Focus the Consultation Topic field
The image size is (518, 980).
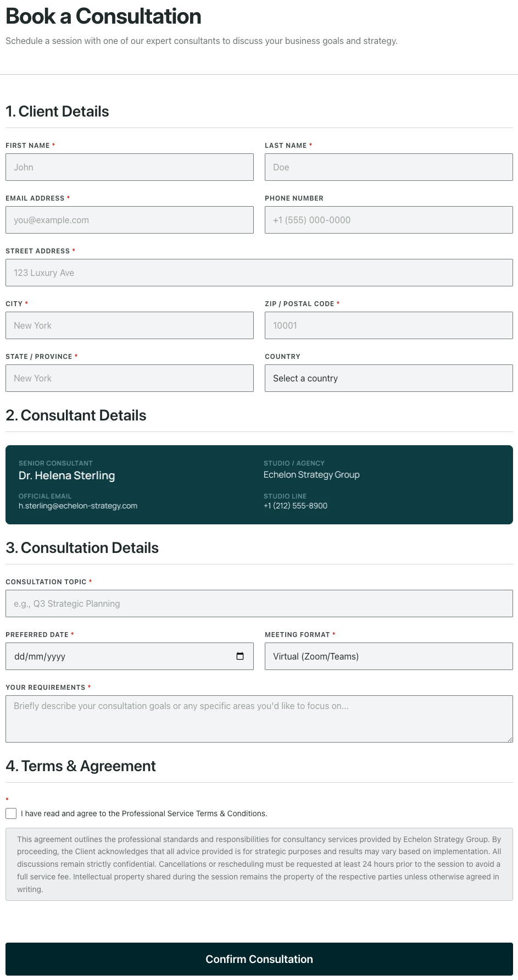(259, 603)
